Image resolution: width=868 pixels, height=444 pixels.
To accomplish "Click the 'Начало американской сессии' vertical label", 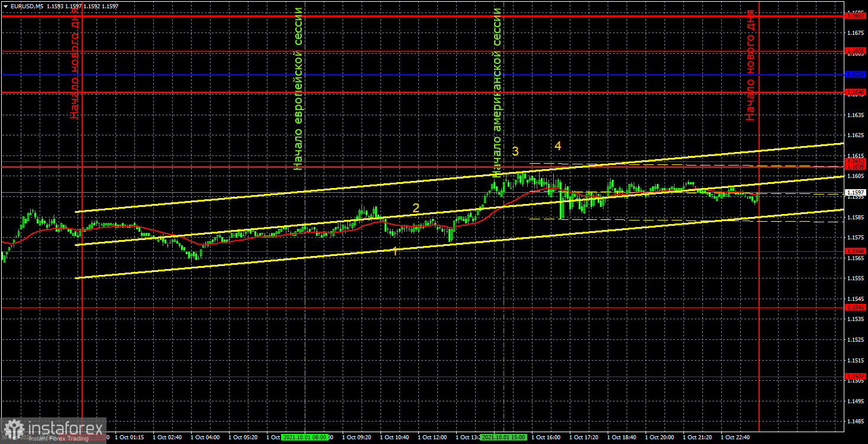I will point(497,93).
